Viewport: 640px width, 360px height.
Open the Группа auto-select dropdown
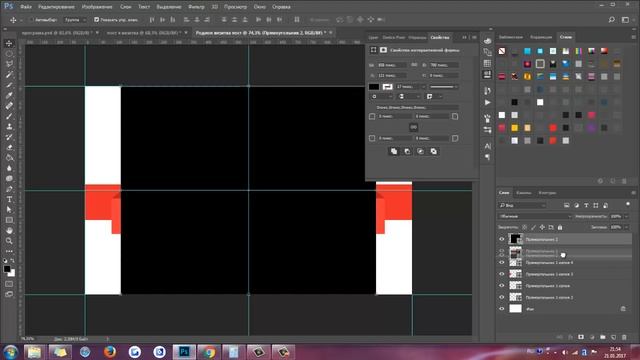click(x=76, y=20)
